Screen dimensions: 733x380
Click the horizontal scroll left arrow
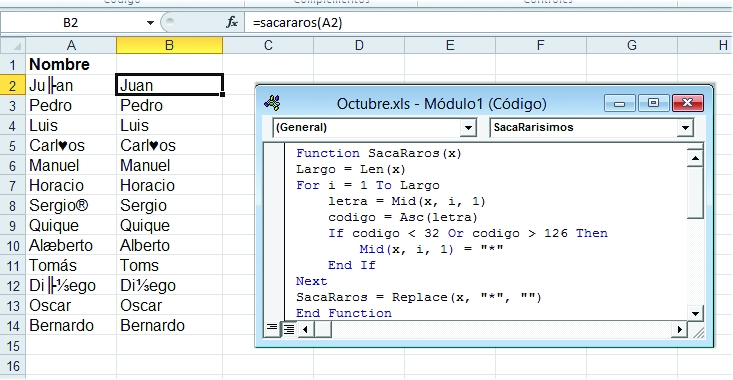(x=305, y=330)
